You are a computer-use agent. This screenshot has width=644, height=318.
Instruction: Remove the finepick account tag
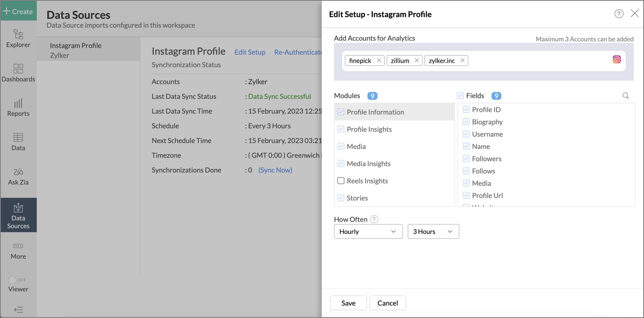(x=379, y=60)
